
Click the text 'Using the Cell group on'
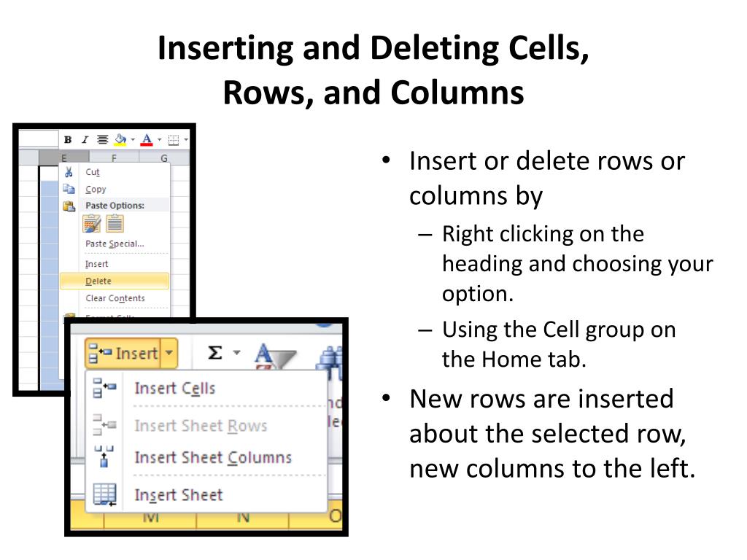tap(559, 330)
